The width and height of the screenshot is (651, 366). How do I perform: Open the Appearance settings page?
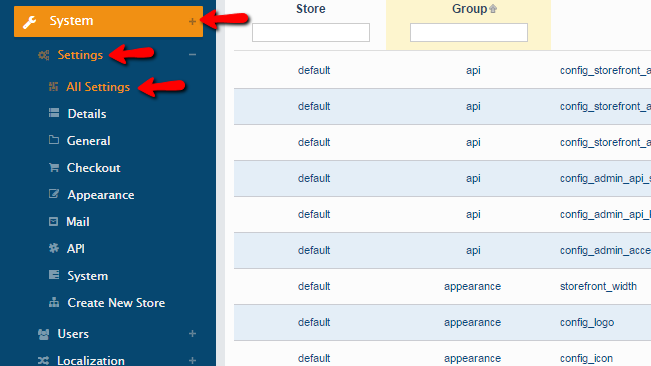coord(101,195)
